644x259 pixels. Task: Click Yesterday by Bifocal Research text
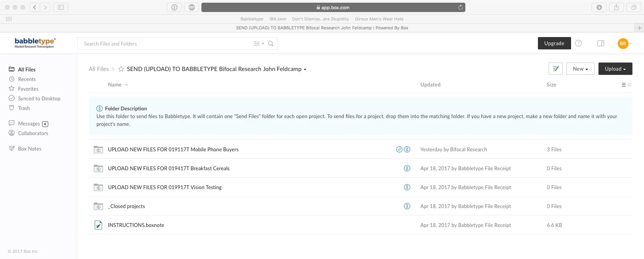(x=453, y=149)
